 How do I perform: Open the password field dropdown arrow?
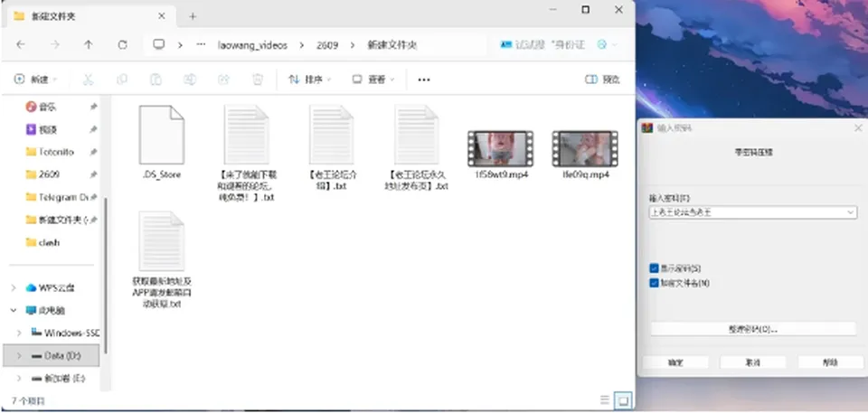[x=850, y=212]
